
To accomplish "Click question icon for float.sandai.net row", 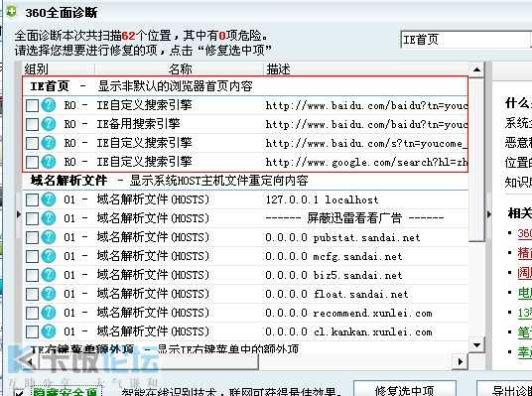I will [49, 294].
